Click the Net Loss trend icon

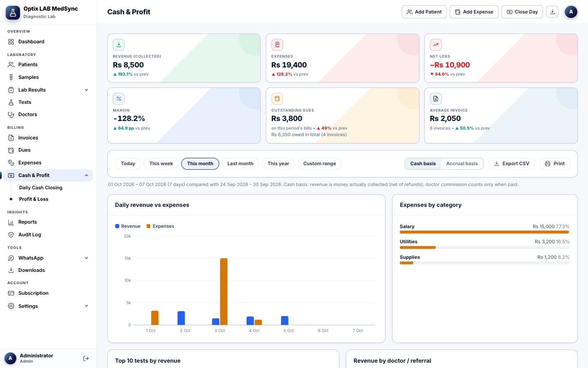[x=436, y=45]
